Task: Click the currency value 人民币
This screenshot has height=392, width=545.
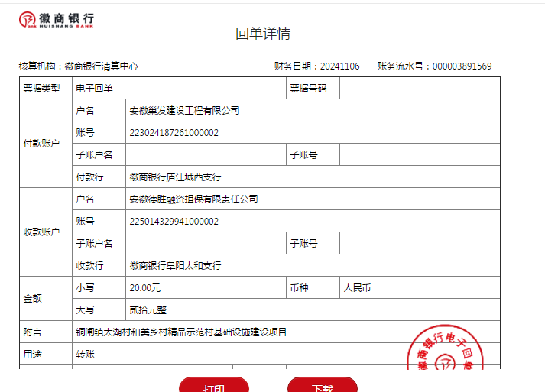Action: [x=357, y=288]
